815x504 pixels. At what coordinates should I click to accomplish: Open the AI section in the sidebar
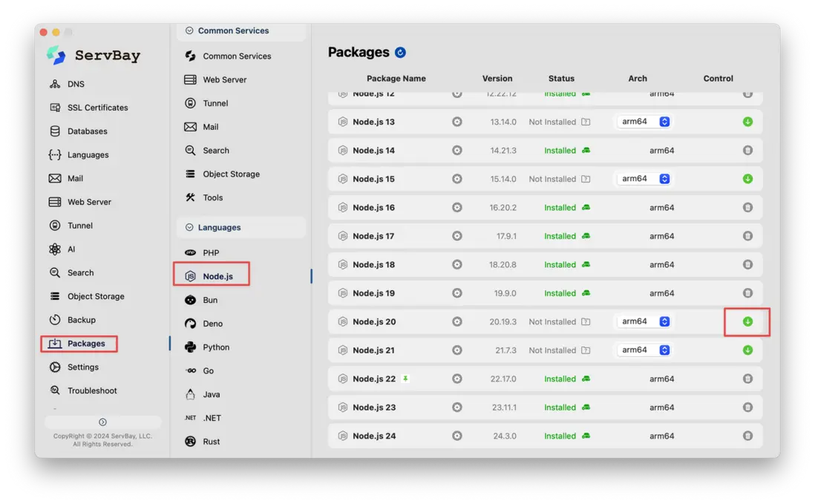[x=71, y=249]
